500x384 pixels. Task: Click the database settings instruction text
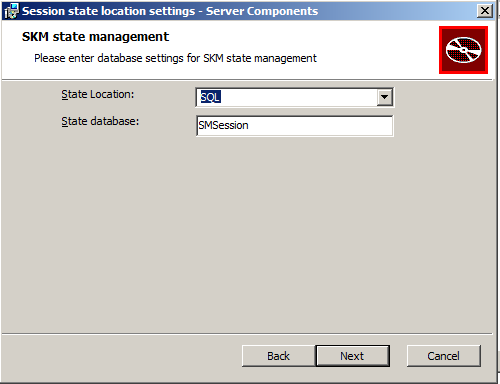[175, 58]
